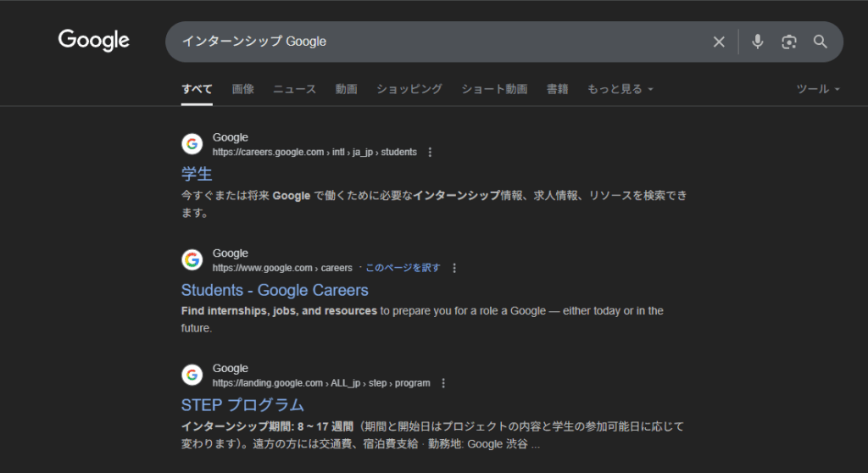Focus the search field containing インターンシップ Google
The height and width of the screenshot is (473, 868).
coord(442,42)
